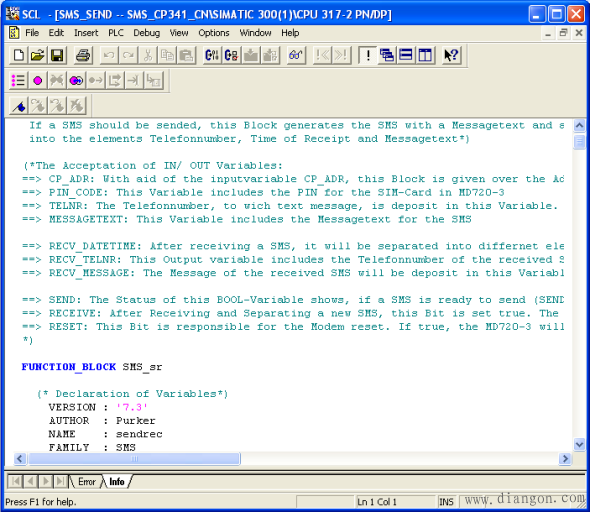Expand the View menu
The height and width of the screenshot is (512, 590).
[179, 33]
